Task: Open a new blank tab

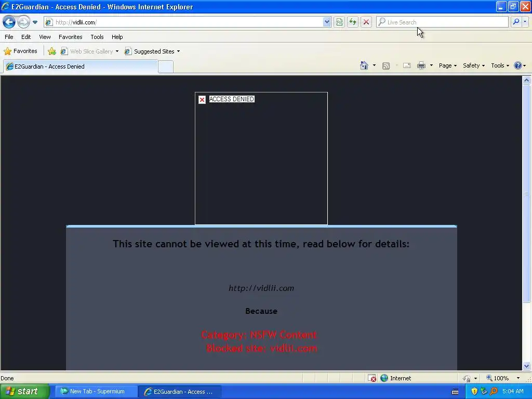Action: point(166,67)
